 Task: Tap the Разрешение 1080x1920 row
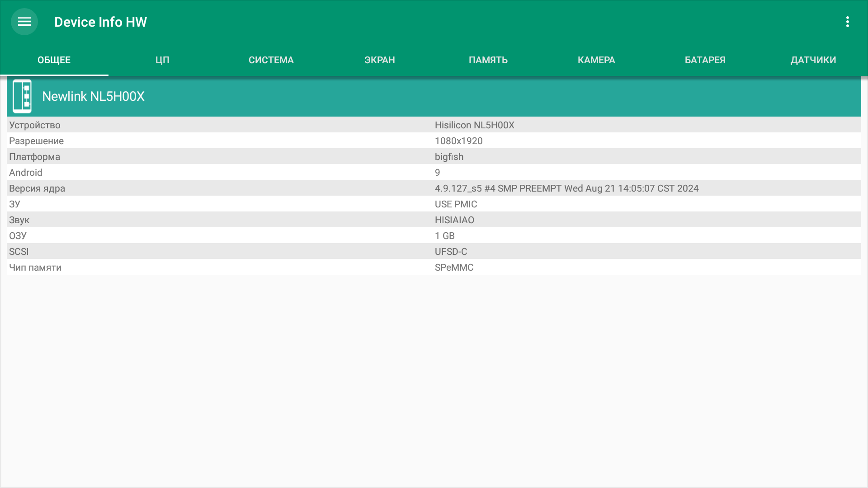click(x=434, y=141)
